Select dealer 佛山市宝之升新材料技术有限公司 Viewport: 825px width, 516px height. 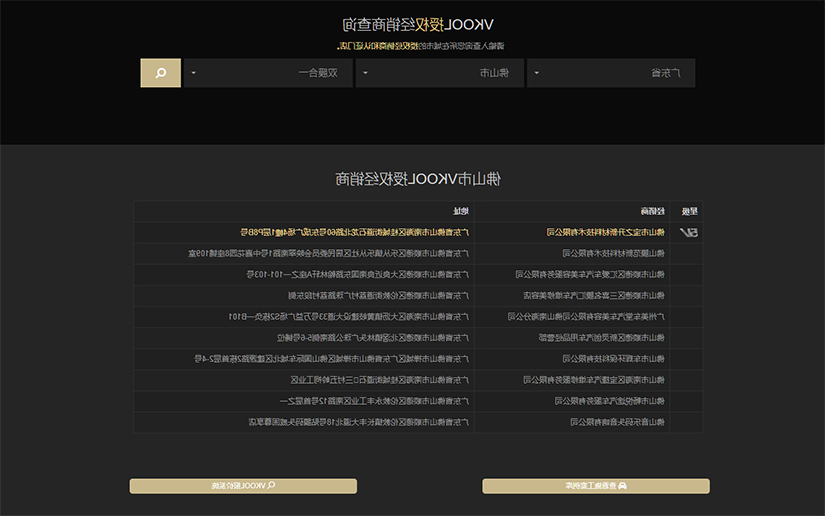[606, 232]
